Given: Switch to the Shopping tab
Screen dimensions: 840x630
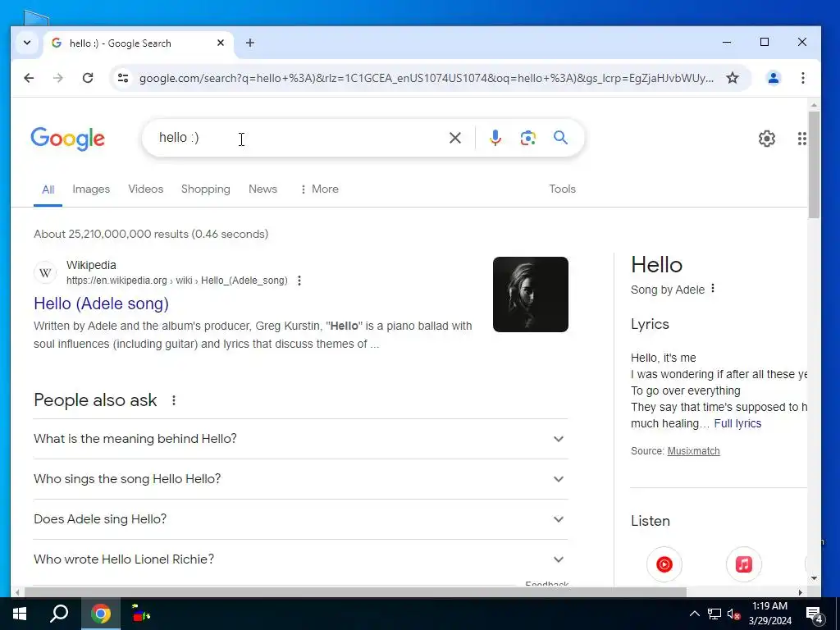Looking at the screenshot, I should pyautogui.click(x=206, y=189).
